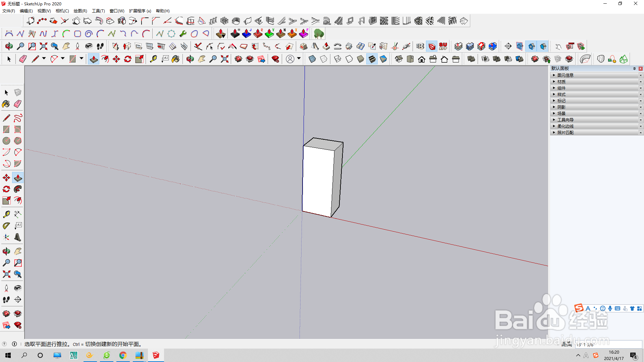The width and height of the screenshot is (644, 362).
Task: Open dropdown arrow beside user account icon
Action: tap(299, 59)
